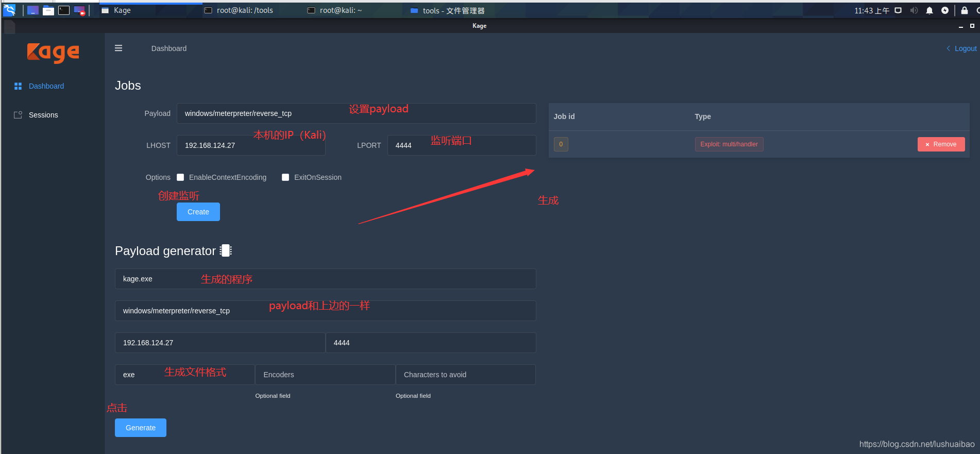This screenshot has height=454, width=980.
Task: Click the kage.exe filename field
Action: coord(326,279)
